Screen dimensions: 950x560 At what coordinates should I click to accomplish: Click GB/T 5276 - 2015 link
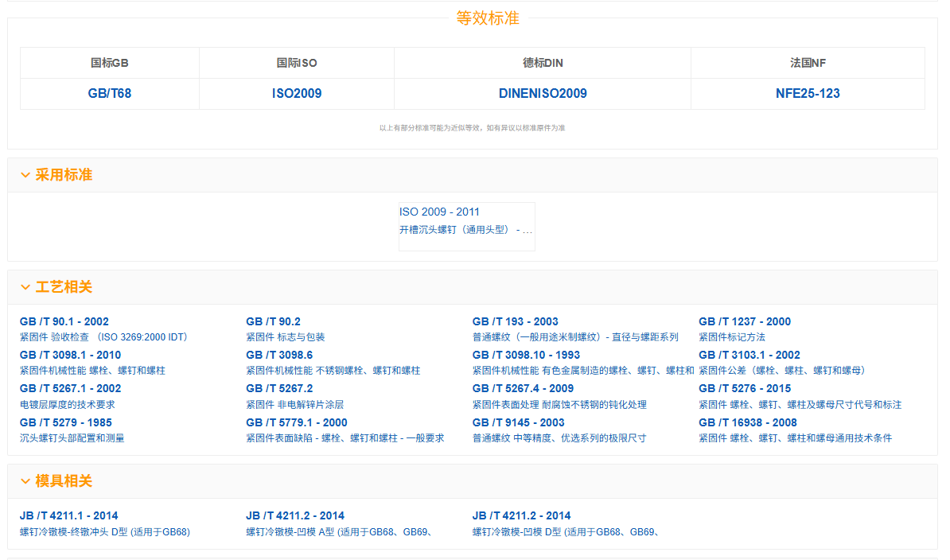(745, 388)
